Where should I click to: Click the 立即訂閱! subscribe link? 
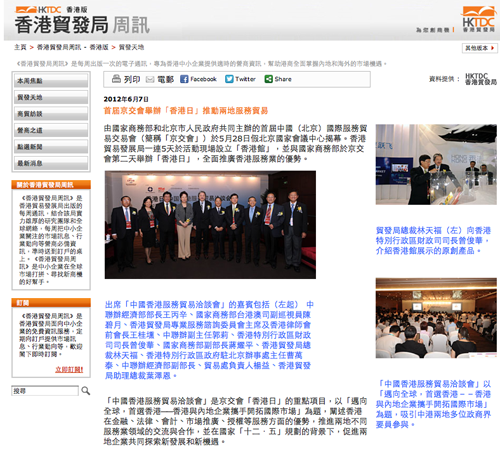(x=69, y=369)
